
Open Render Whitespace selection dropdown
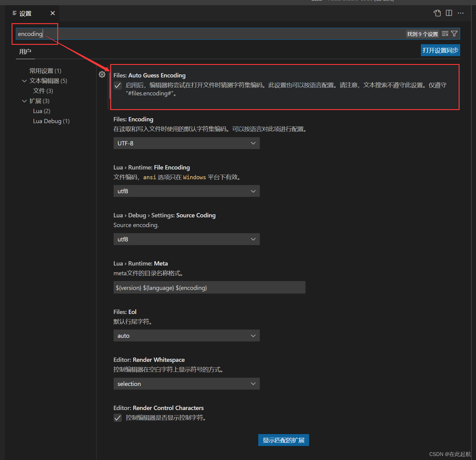pyautogui.click(x=186, y=384)
